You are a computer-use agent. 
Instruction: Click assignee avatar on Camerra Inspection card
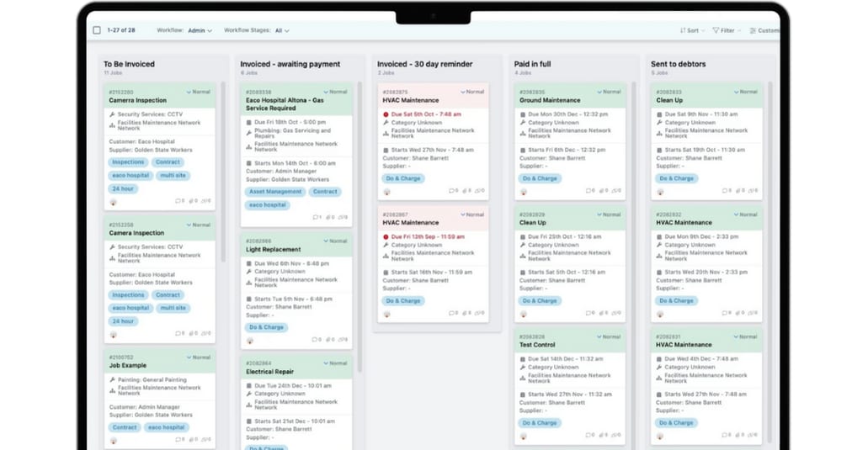[113, 203]
